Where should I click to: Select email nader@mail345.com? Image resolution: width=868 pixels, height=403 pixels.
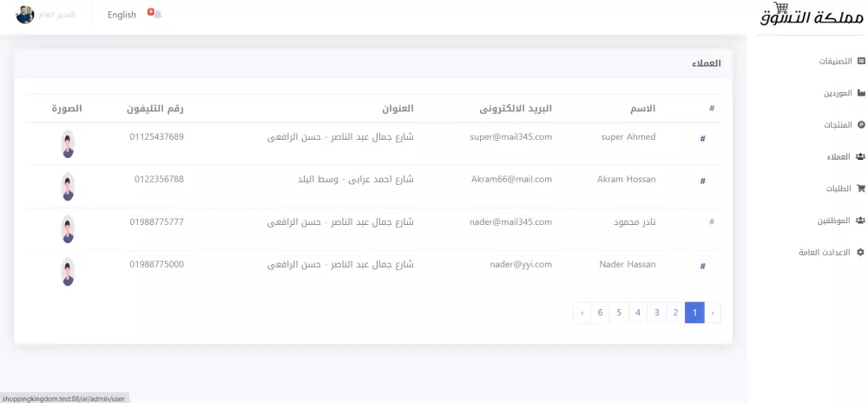[x=510, y=222]
